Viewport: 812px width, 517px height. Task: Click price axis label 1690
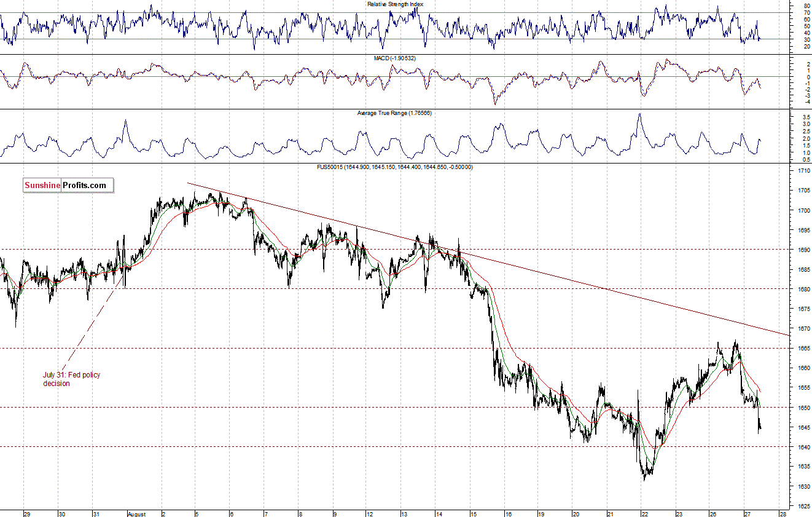point(804,250)
